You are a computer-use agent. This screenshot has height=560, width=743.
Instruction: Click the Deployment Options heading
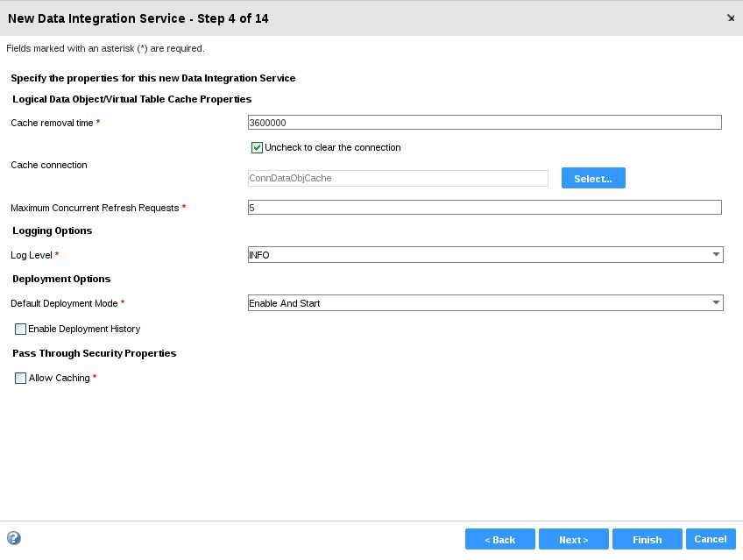click(x=61, y=279)
